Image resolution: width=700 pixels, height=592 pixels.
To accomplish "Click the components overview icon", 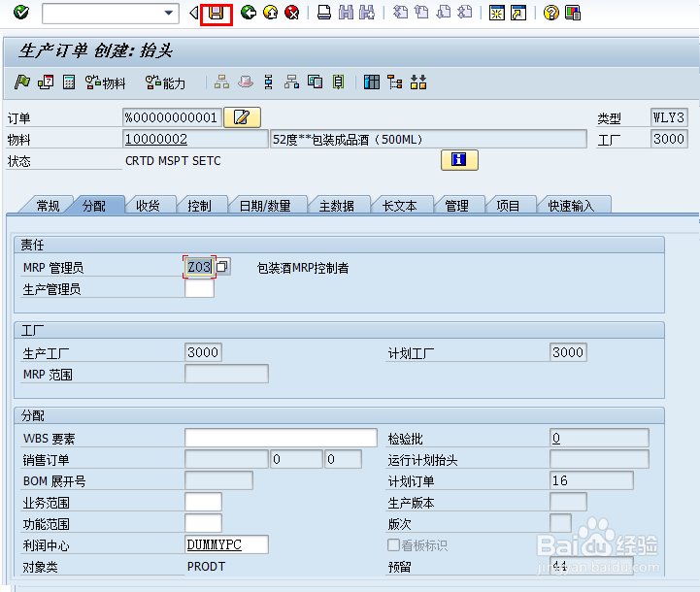I will [x=291, y=82].
